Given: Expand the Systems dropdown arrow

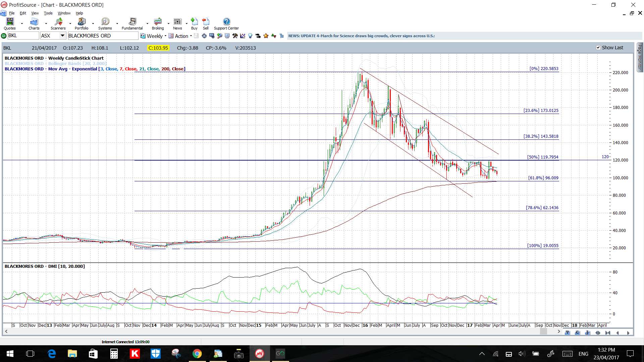Looking at the screenshot, I should [117, 24].
